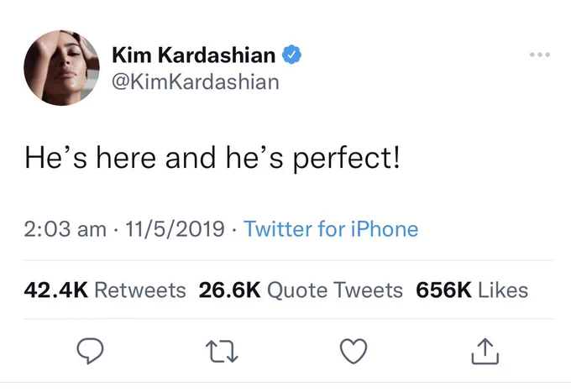The image size is (571, 392).
Task: Click the Quote Tweets word label
Action: (x=335, y=290)
